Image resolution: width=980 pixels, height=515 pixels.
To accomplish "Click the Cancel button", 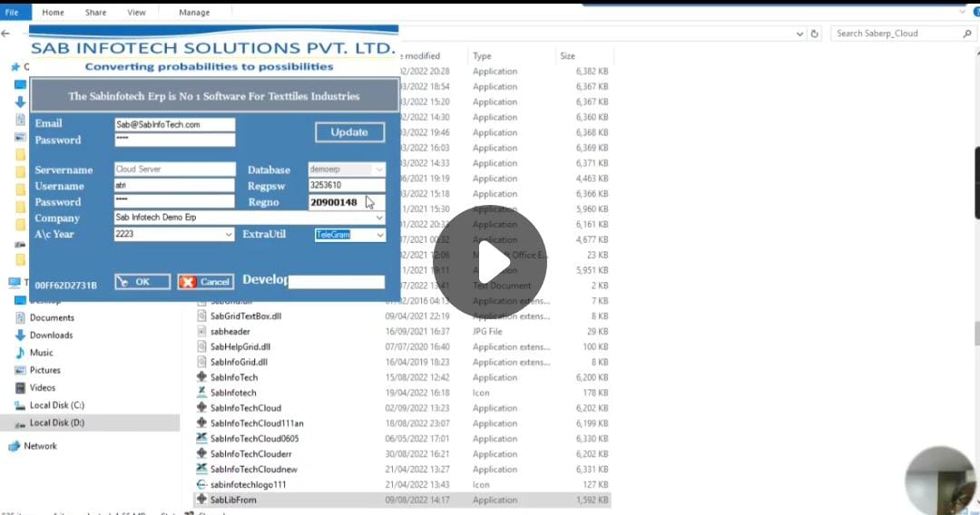I will tap(206, 282).
